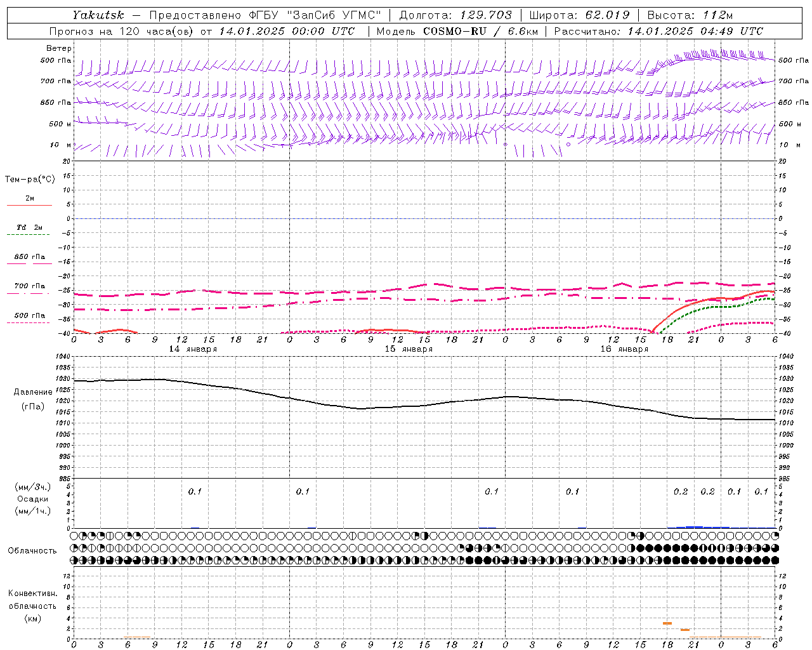The image size is (812, 650).
Task: Click the 700 гПа temperature legend label
Action: pyautogui.click(x=30, y=286)
